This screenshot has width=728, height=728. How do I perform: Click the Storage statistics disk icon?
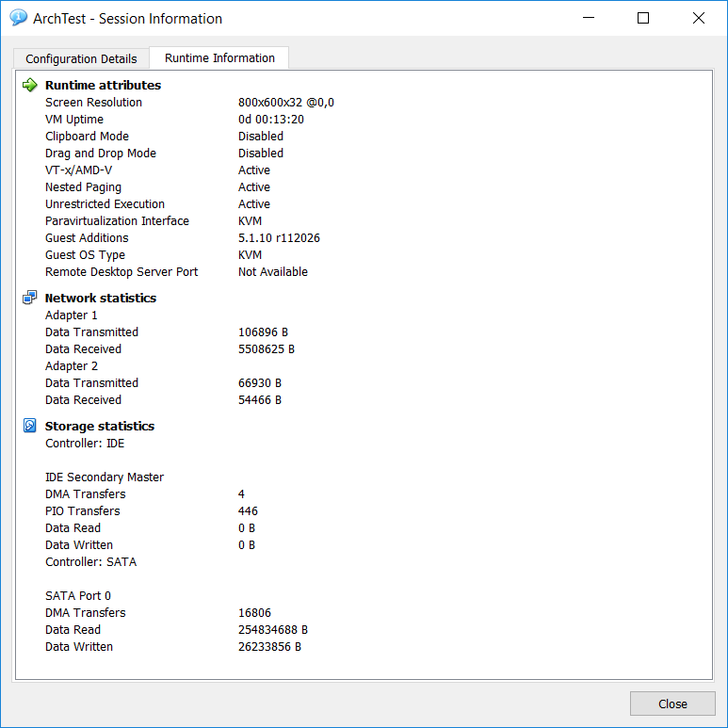click(x=30, y=426)
